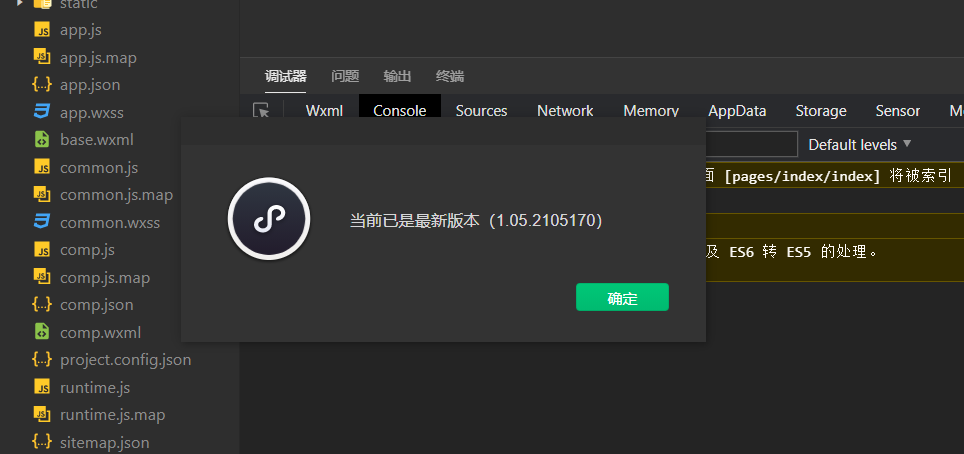Open the app.js file
Image resolution: width=964 pixels, height=454 pixels.
point(81,30)
